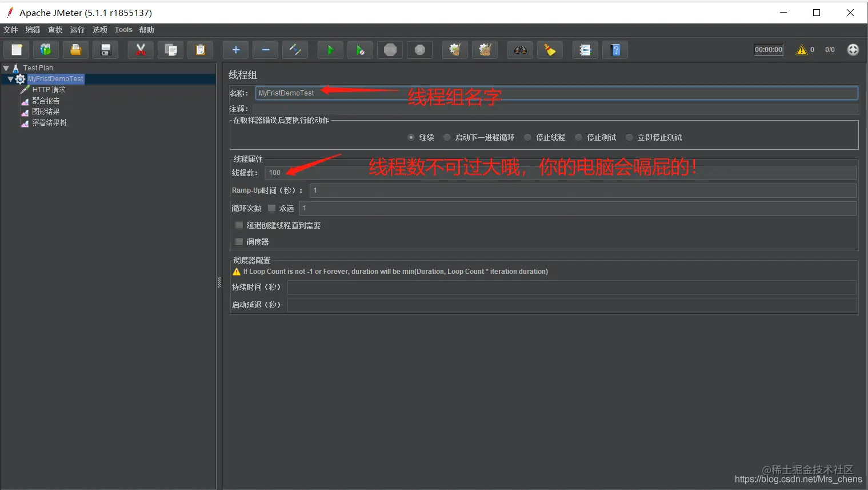The width and height of the screenshot is (868, 490).
Task: Click the Reset Search icon
Action: (x=550, y=50)
